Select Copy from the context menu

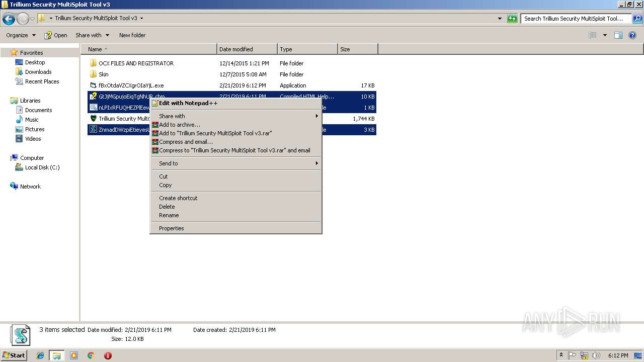click(x=235, y=185)
